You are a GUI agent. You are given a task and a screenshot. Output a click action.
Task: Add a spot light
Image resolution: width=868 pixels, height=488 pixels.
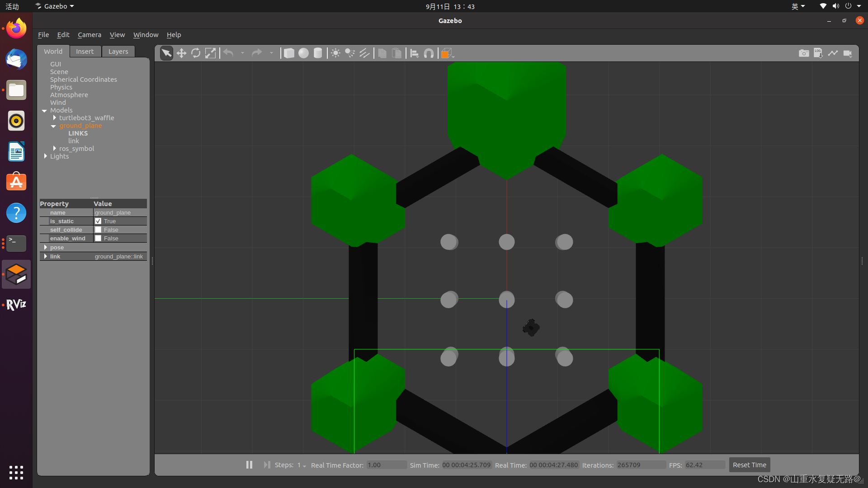pyautogui.click(x=350, y=53)
